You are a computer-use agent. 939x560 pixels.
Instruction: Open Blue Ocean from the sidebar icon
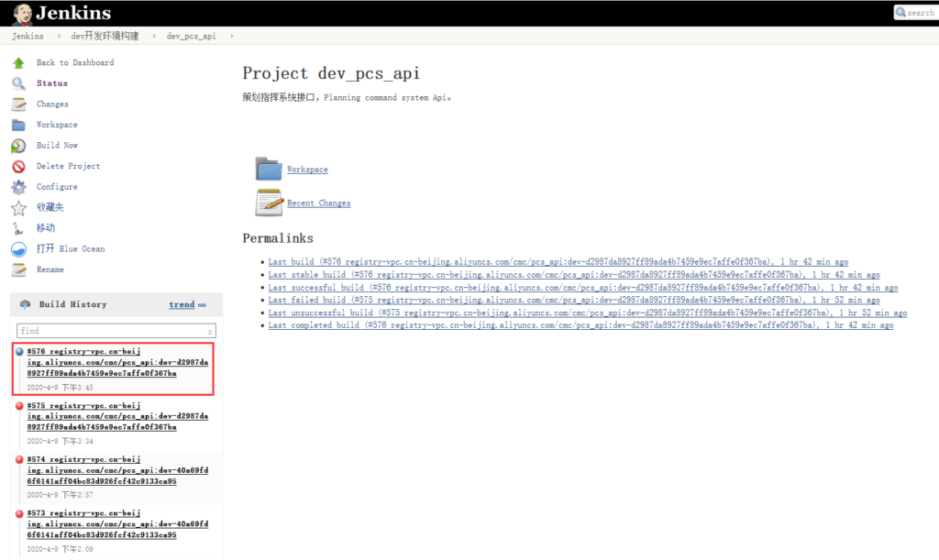(x=18, y=248)
